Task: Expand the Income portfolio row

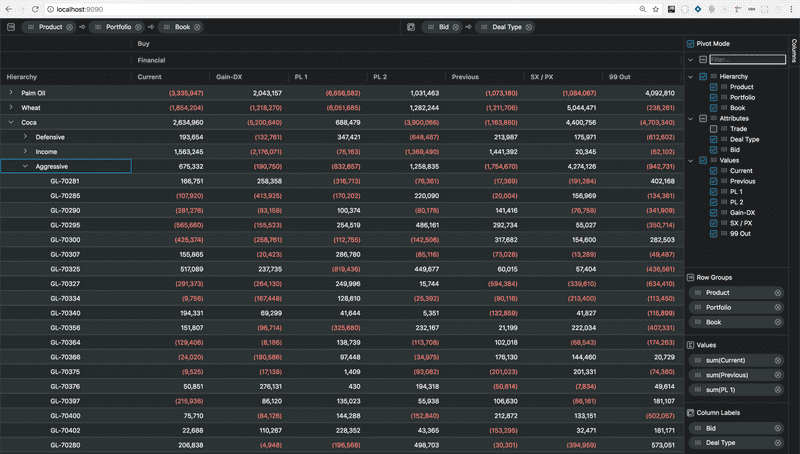Action: [25, 152]
